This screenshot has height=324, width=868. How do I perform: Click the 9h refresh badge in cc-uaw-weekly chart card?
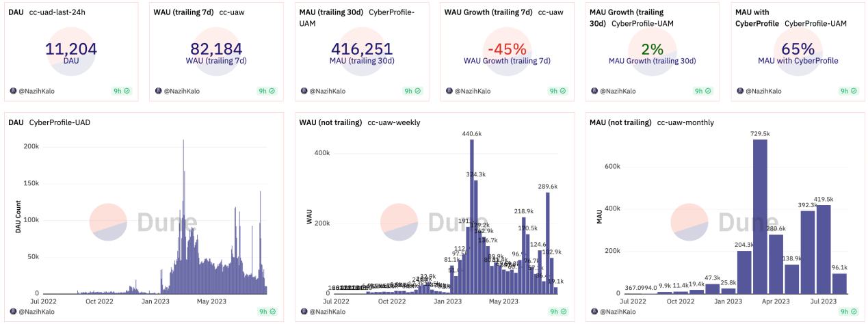557,311
